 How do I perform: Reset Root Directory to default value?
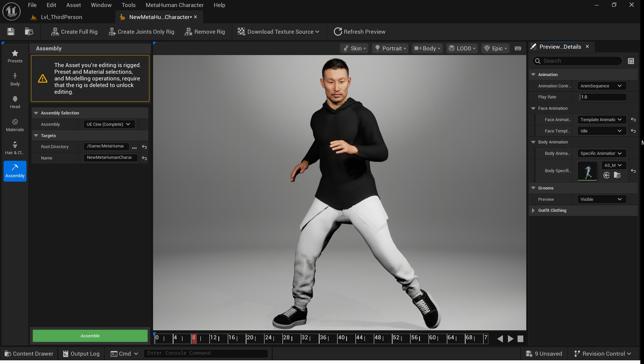coord(145,147)
